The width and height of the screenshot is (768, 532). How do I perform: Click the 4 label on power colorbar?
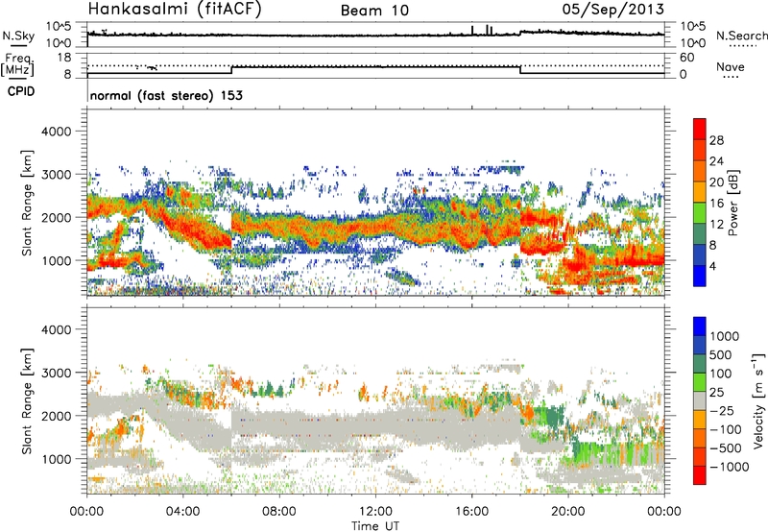[712, 267]
